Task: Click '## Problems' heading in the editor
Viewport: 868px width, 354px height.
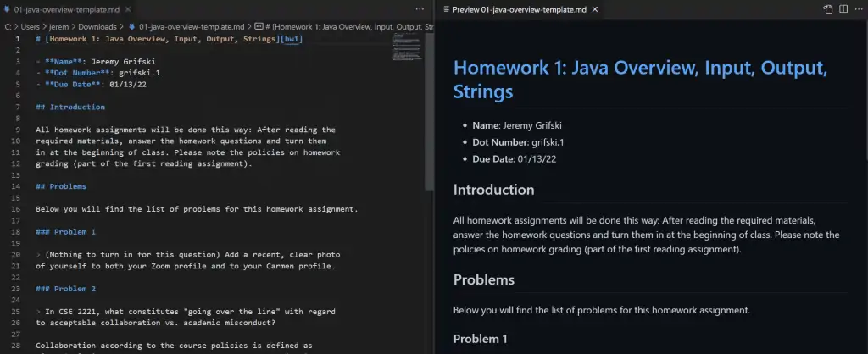Action: (x=61, y=186)
